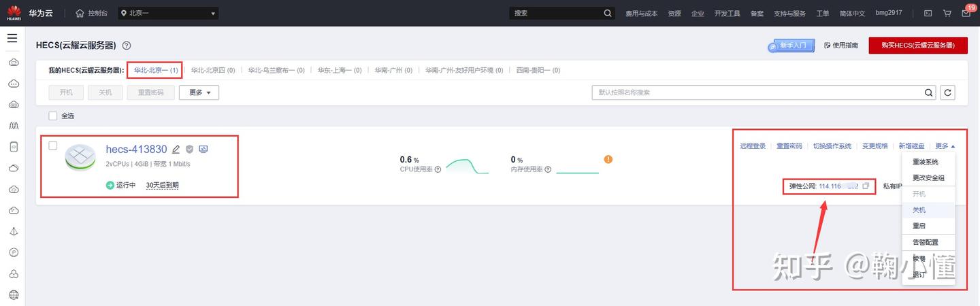
Task: Click the Huawei logo
Action: pyautogui.click(x=14, y=13)
